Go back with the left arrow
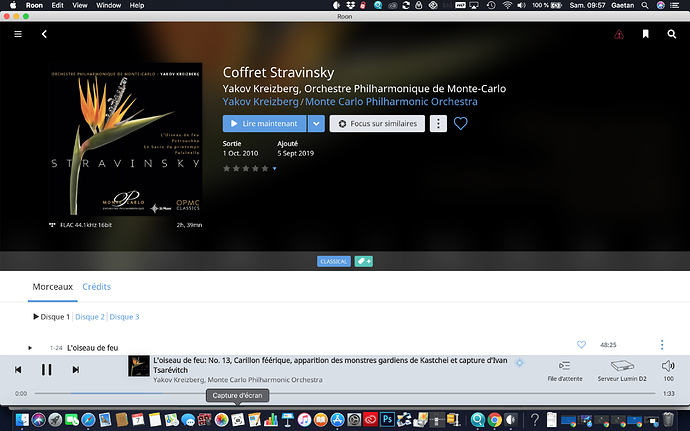 [44, 34]
